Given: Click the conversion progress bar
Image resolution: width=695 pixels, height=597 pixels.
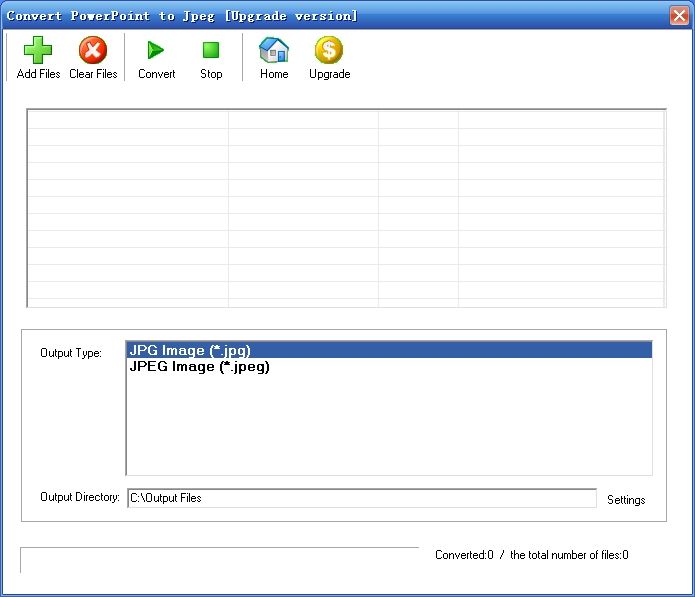Looking at the screenshot, I should [x=219, y=560].
